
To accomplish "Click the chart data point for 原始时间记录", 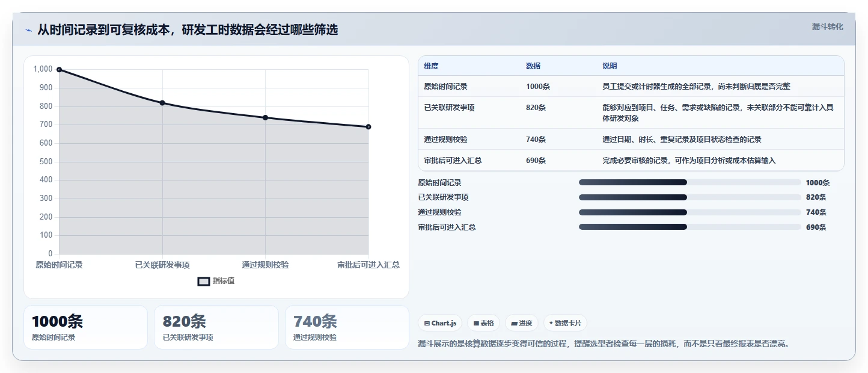I will pyautogui.click(x=59, y=70).
